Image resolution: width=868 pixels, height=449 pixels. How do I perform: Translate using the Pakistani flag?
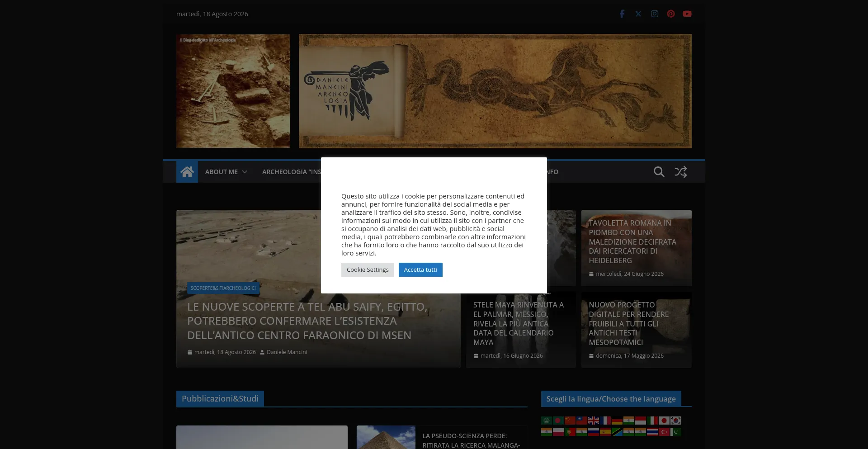click(x=676, y=432)
